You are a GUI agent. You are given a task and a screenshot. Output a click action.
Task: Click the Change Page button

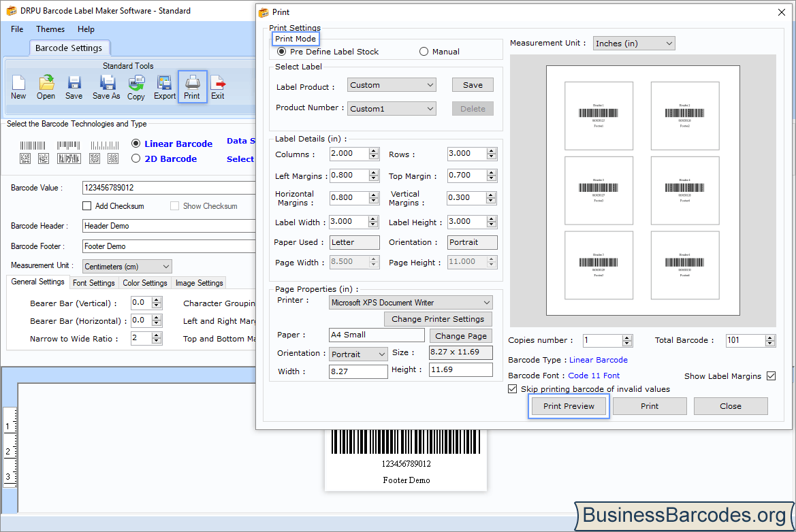click(x=461, y=336)
